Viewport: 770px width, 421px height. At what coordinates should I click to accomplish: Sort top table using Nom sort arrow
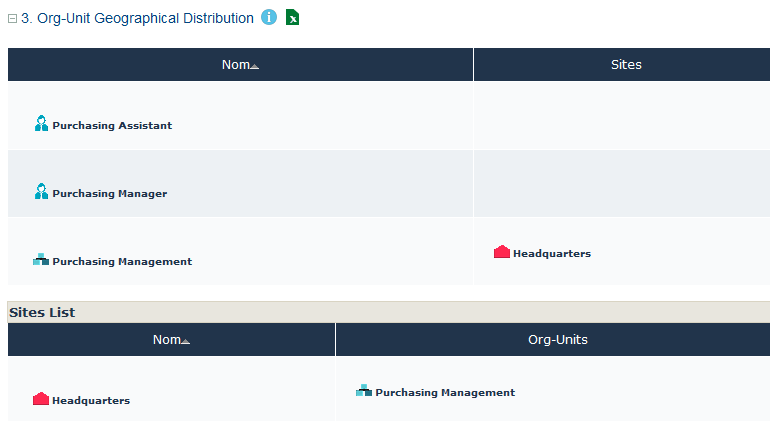coord(254,66)
